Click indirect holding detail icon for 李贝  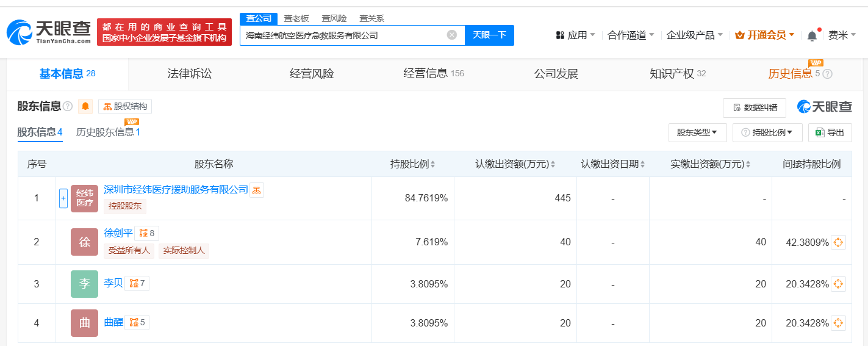click(x=838, y=284)
